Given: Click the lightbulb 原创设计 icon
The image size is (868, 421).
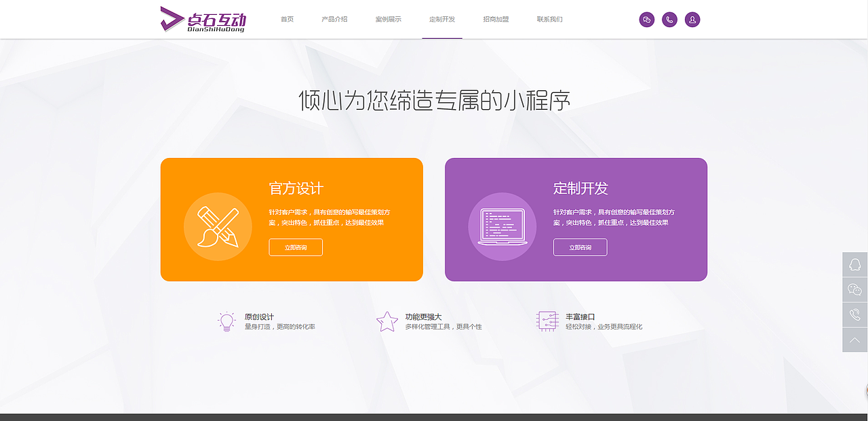Looking at the screenshot, I should [x=226, y=321].
